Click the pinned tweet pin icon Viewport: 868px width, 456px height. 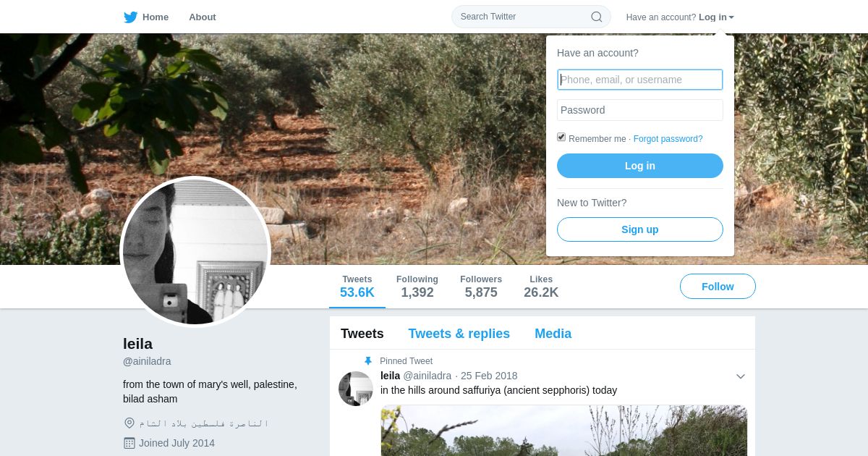point(368,361)
